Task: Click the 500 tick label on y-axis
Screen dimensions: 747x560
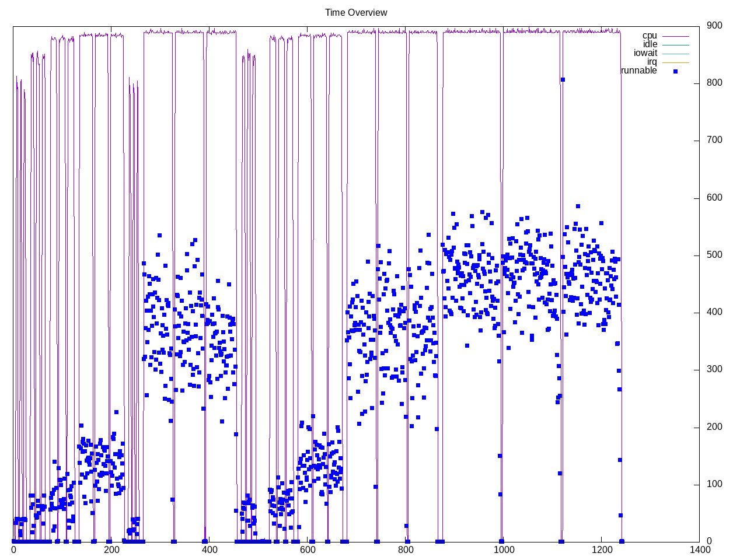Action: (714, 255)
